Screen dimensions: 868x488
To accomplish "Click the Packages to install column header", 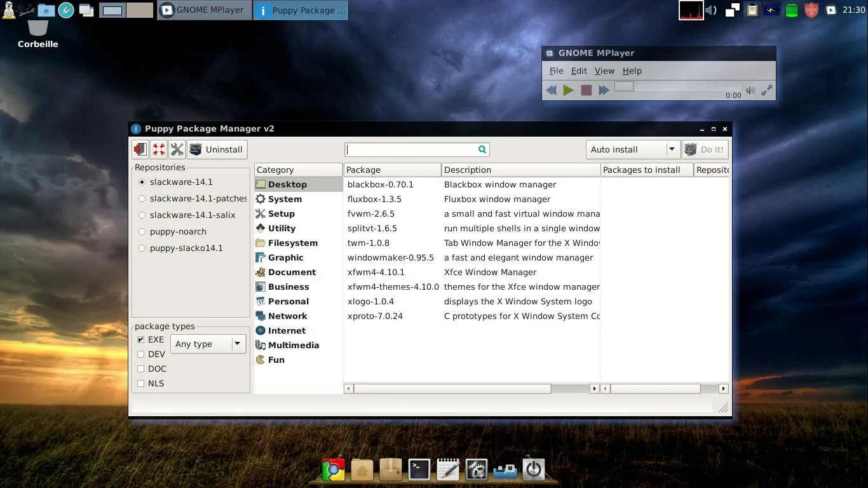I will (647, 170).
